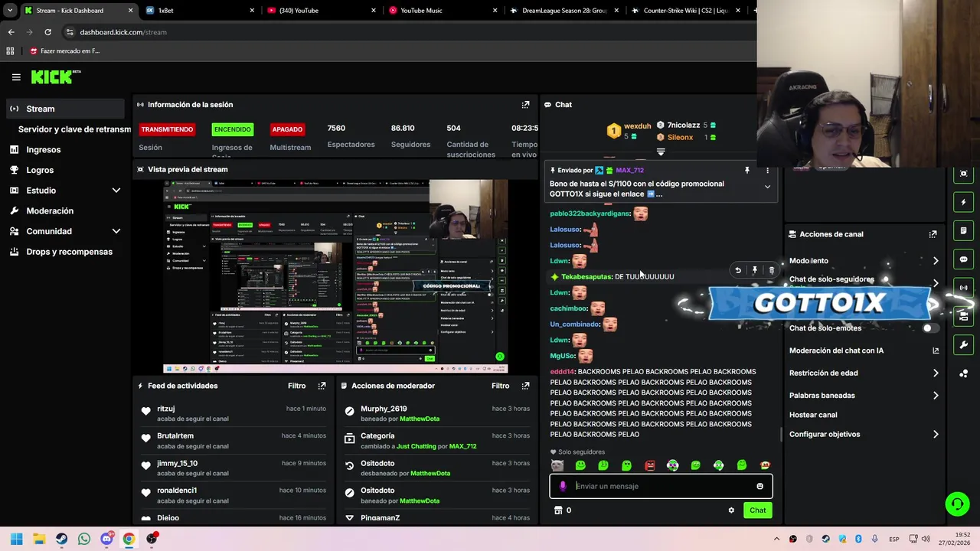The image size is (980, 551).
Task: Pop out the Acciones de moderador panel
Action: pyautogui.click(x=525, y=386)
